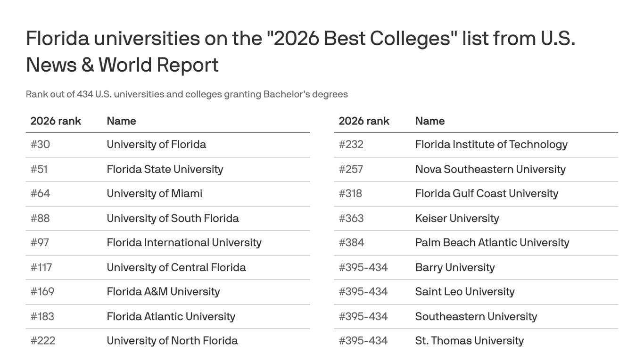This screenshot has height=362, width=644.
Task: Click University of North Florida entry
Action: tap(172, 340)
